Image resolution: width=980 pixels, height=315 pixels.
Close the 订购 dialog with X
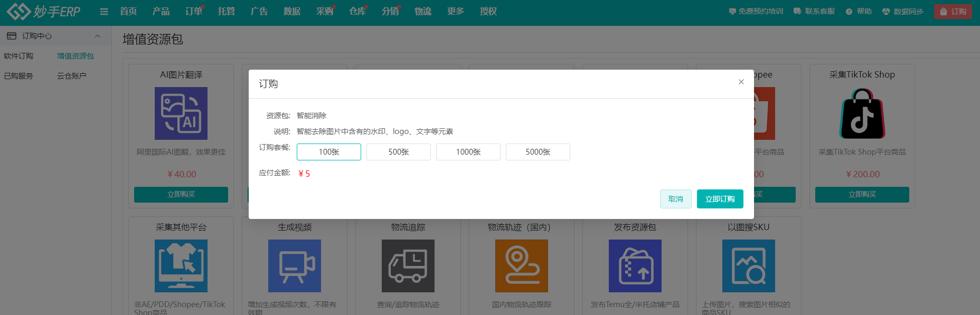coord(741,82)
